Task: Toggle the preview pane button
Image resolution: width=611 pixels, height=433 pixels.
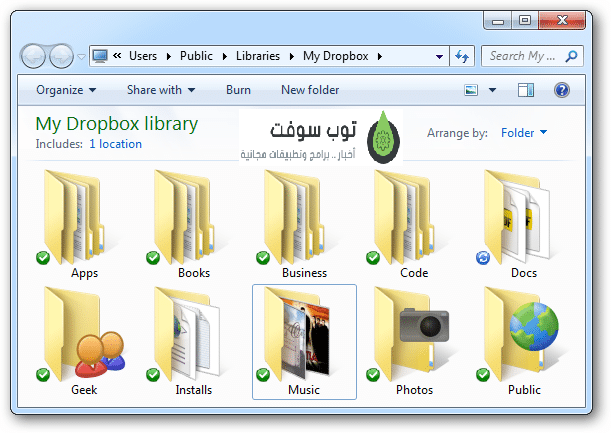Action: coord(526,90)
